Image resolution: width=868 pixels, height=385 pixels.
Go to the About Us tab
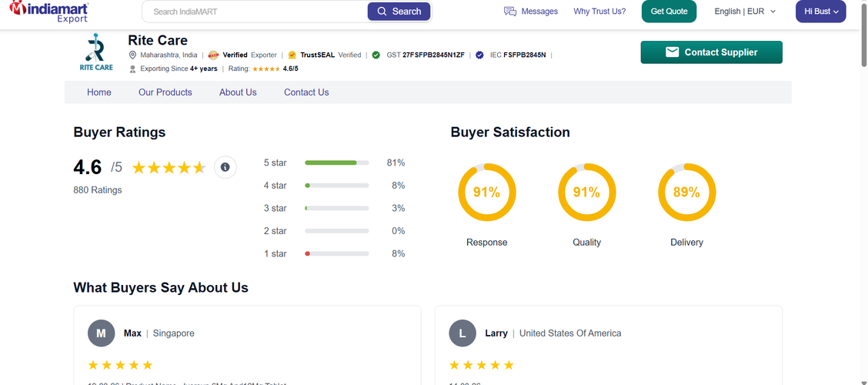238,92
